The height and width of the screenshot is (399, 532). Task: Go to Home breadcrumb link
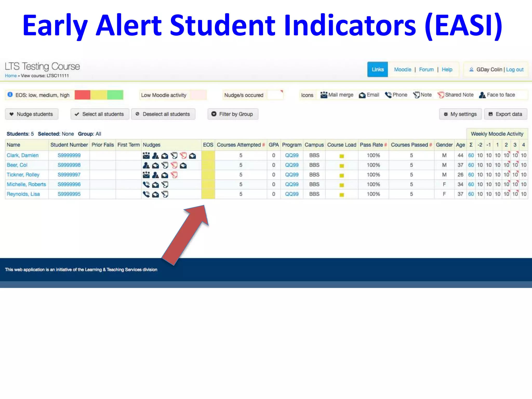[x=11, y=76]
